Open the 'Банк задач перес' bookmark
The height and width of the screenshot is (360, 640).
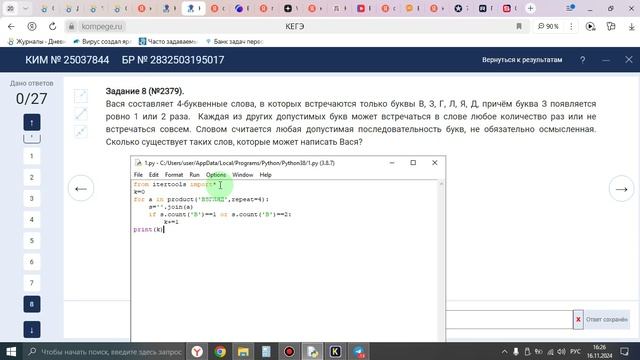click(x=235, y=41)
